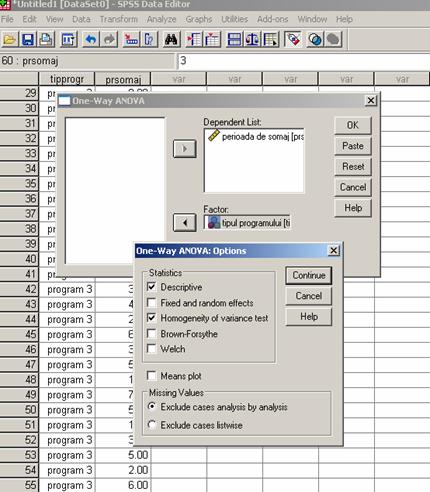Click the program 3 cell in row 44

coord(67,319)
